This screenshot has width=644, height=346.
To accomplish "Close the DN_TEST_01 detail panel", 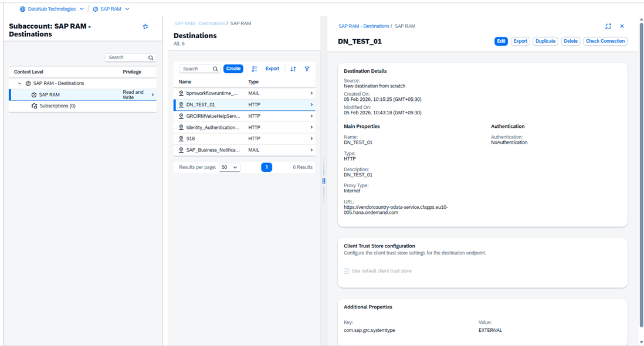I will pyautogui.click(x=622, y=26).
